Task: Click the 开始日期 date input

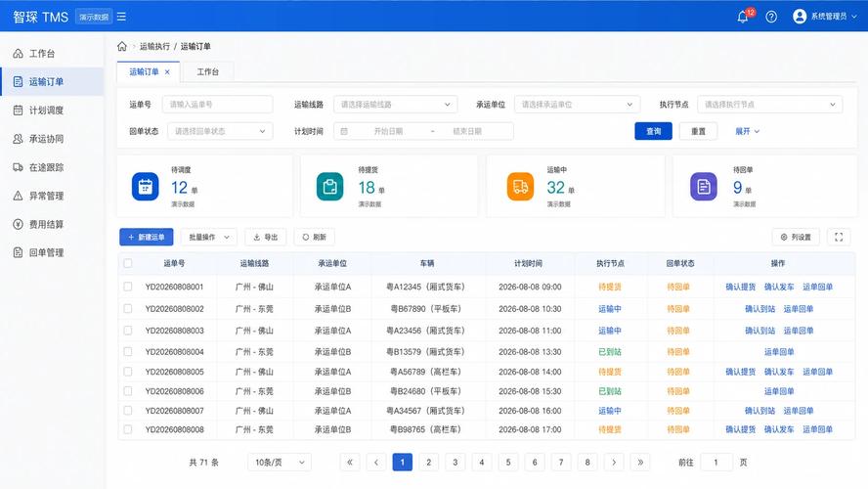Action: [x=388, y=131]
